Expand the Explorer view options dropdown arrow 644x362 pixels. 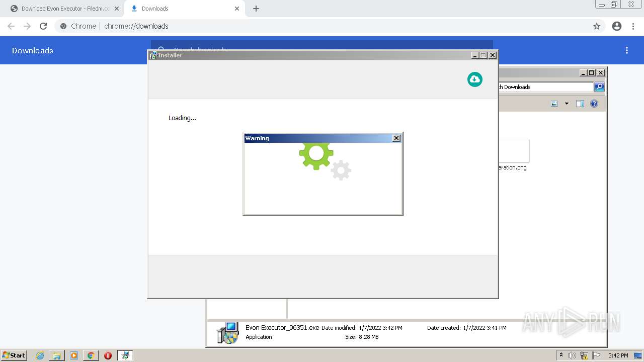coord(567,104)
